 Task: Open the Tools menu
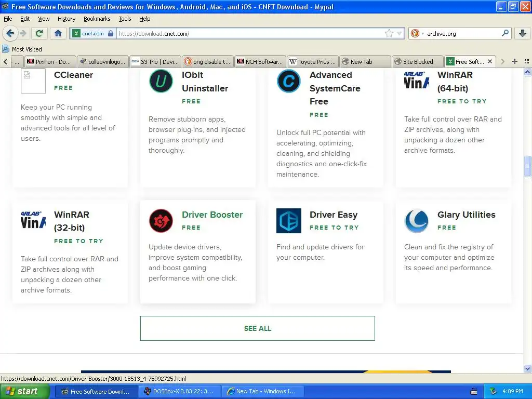pyautogui.click(x=125, y=19)
